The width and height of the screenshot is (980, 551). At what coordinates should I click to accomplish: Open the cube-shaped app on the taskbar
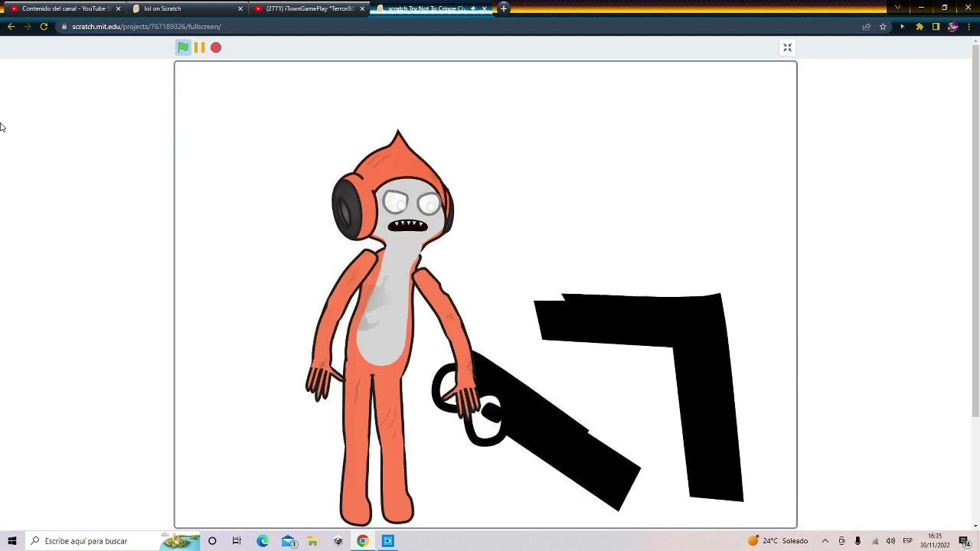click(x=338, y=541)
